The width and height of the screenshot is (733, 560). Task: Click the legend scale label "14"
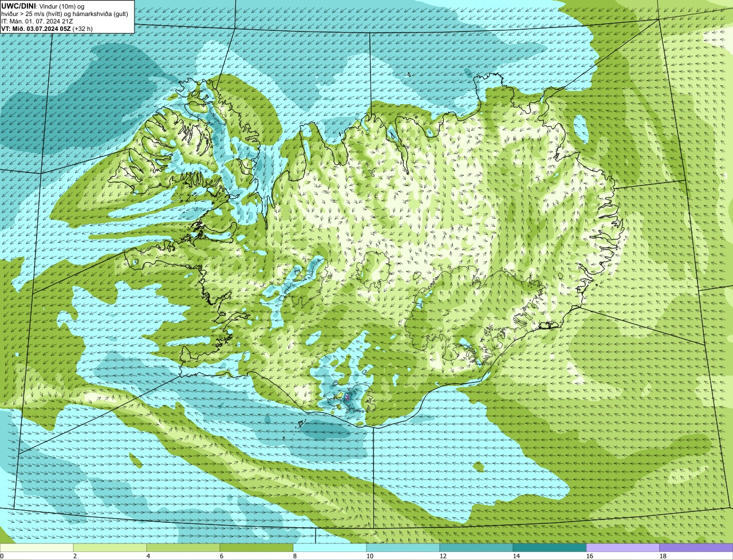517,556
